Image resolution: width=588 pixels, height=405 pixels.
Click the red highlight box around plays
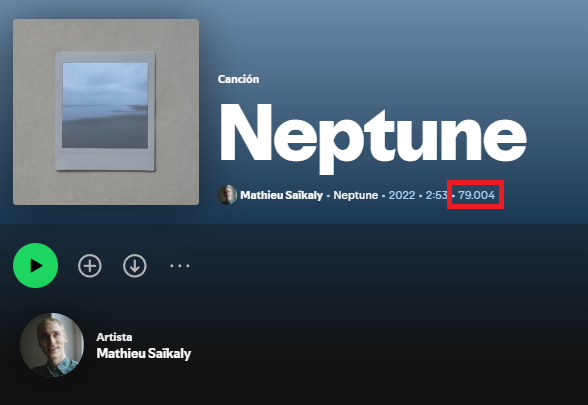point(475,195)
